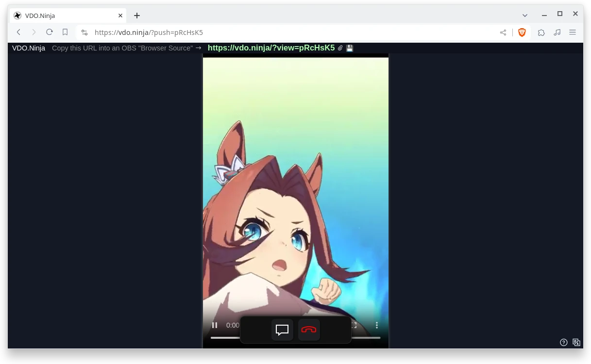Viewport: 591px width, 364px height.
Task: Save the view link using floppy disk icon
Action: click(x=350, y=48)
